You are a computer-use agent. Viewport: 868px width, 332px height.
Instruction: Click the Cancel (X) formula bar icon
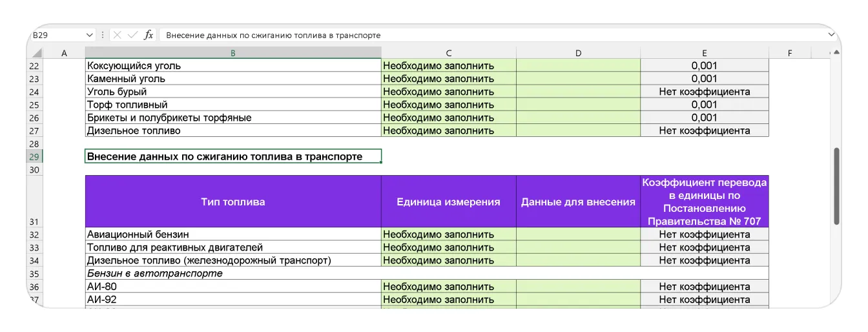tap(118, 35)
